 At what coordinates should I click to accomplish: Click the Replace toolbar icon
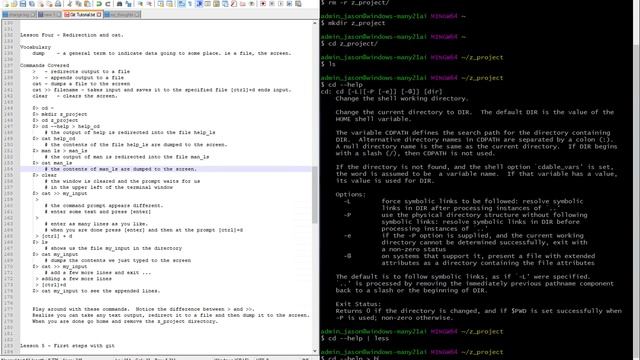click(x=129, y=4)
